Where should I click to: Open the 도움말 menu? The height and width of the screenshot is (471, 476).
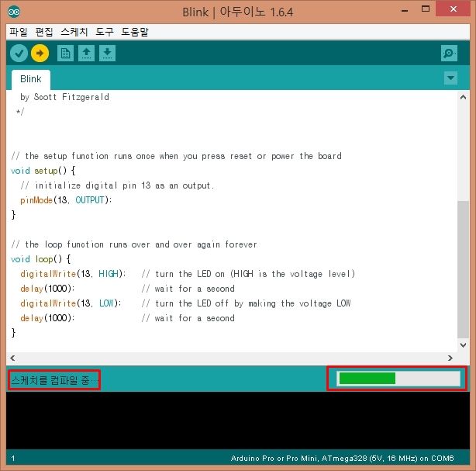coord(135,32)
